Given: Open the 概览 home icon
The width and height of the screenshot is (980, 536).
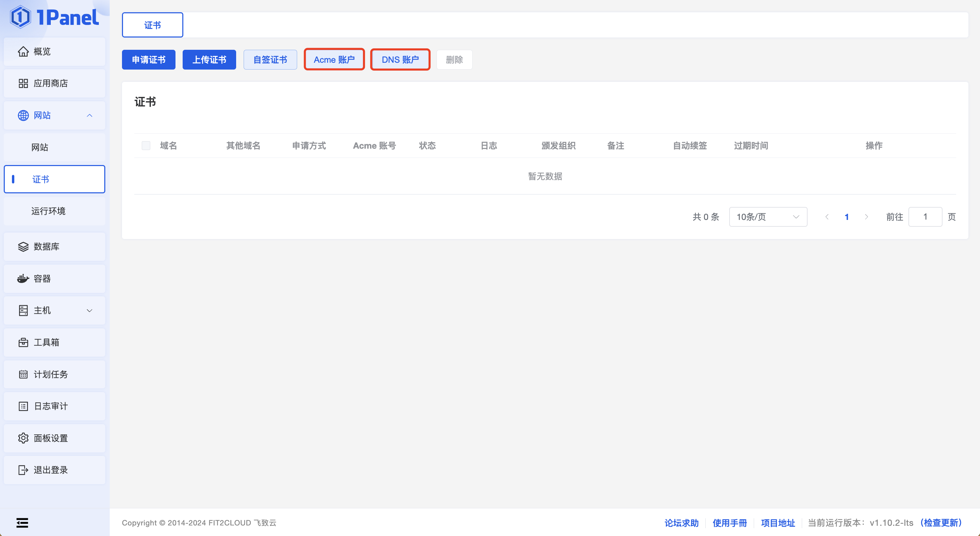Looking at the screenshot, I should (x=23, y=51).
